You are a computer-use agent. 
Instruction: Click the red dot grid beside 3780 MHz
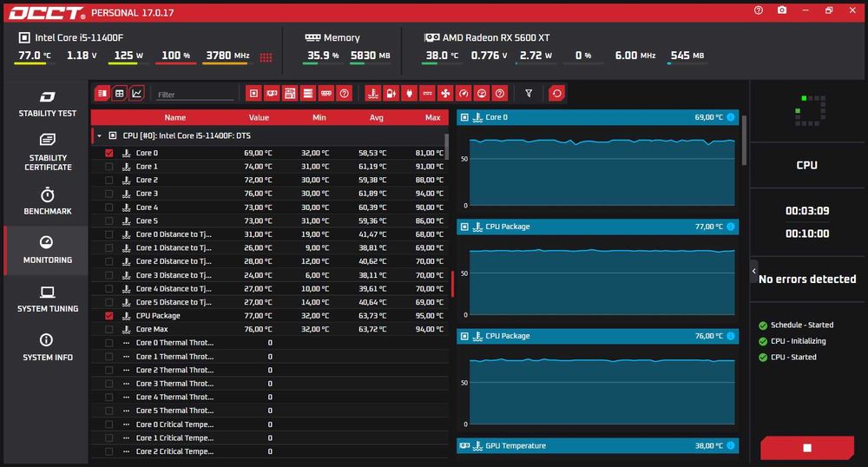pyautogui.click(x=266, y=57)
